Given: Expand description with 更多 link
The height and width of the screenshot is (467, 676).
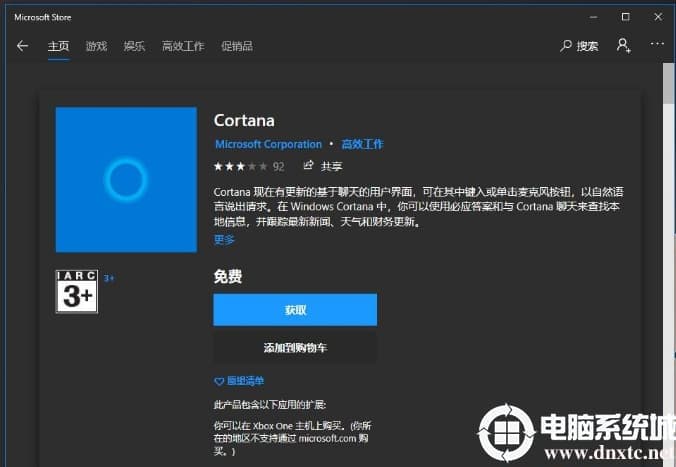Looking at the screenshot, I should tap(224, 239).
